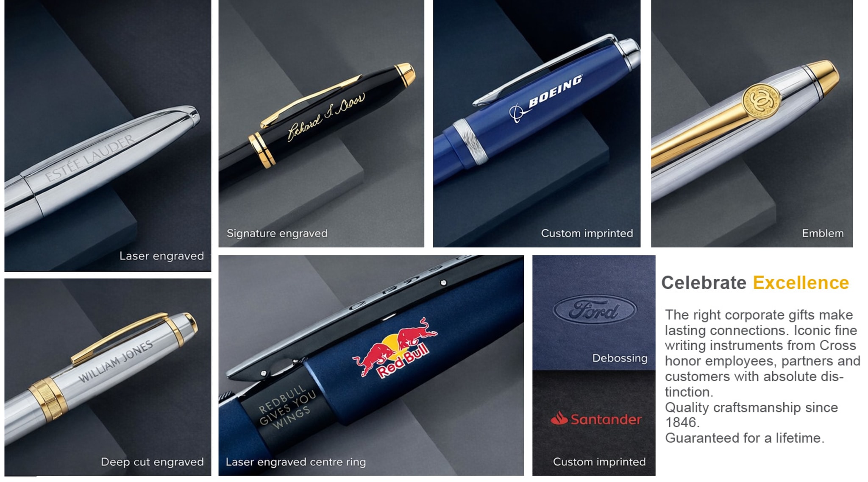The width and height of the screenshot is (868, 482).
Task: Click the "Celebrate Excellence" heading
Action: click(x=755, y=283)
